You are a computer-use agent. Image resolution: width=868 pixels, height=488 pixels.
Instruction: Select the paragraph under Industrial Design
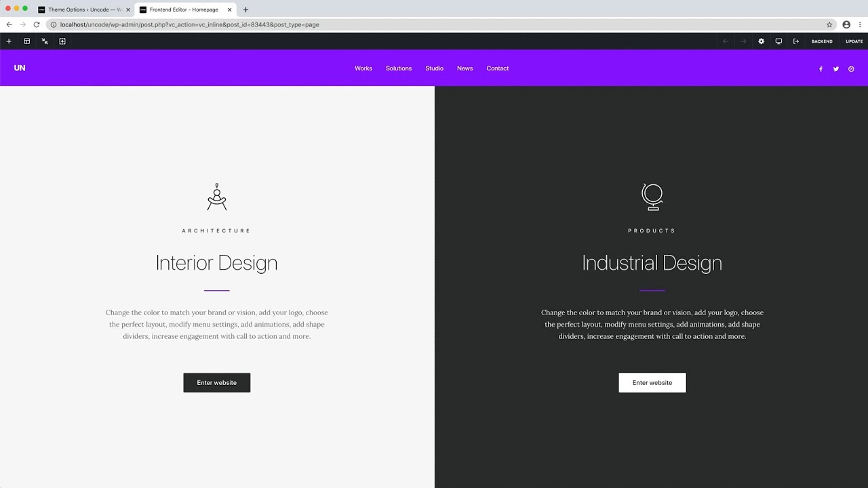[652, 325]
